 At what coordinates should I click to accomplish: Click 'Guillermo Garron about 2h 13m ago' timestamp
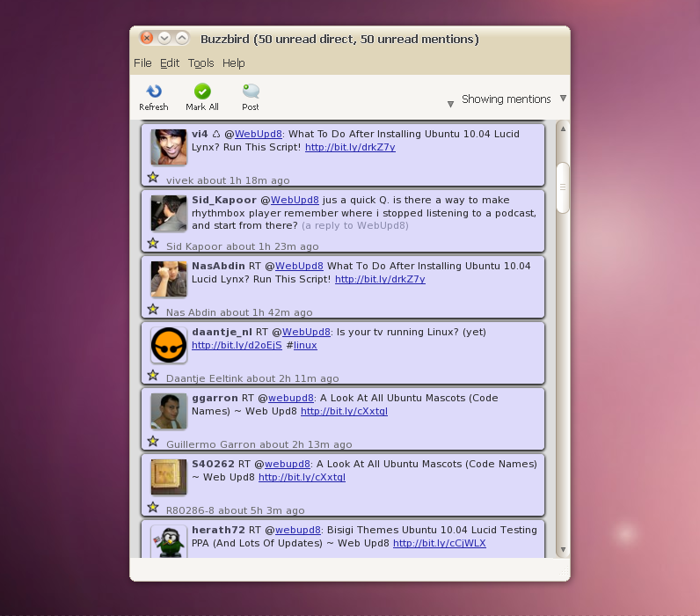[x=259, y=445]
